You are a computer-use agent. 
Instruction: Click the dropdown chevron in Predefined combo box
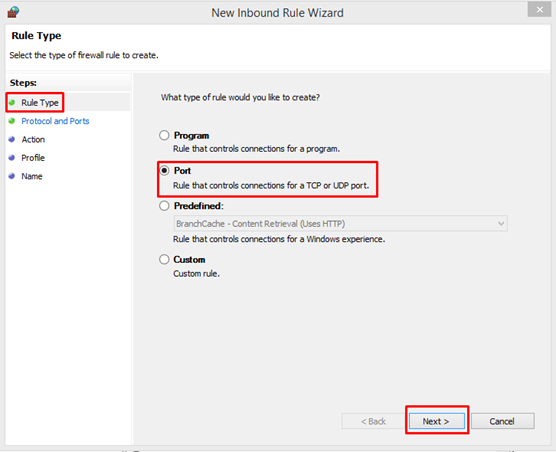tap(501, 224)
